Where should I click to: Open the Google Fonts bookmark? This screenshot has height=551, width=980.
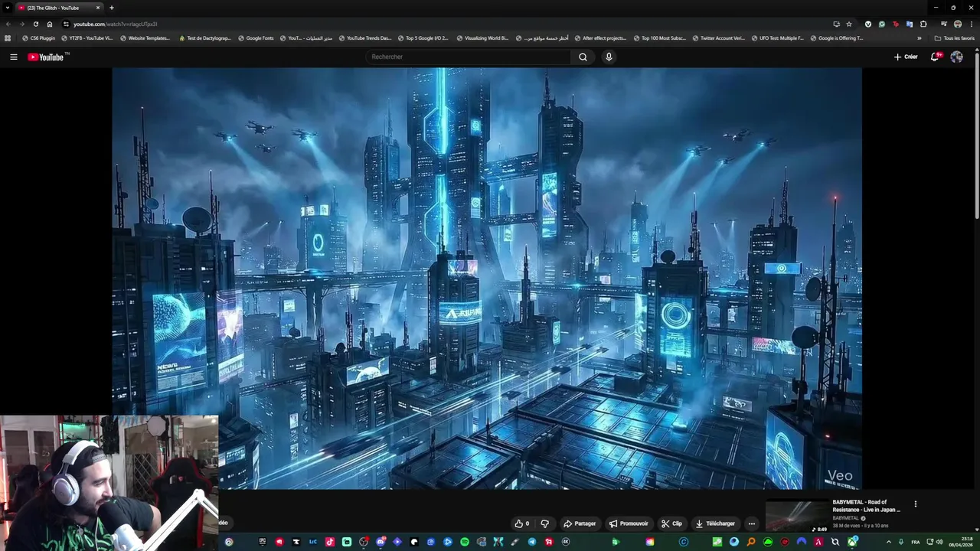(256, 38)
